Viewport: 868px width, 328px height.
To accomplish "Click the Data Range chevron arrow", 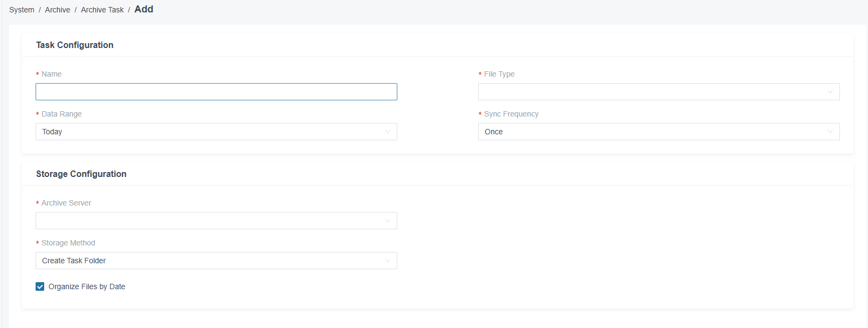I will pos(388,132).
